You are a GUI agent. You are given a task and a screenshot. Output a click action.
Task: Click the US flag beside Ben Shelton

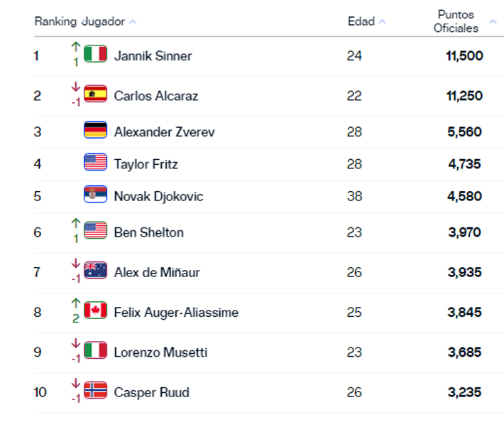click(95, 231)
